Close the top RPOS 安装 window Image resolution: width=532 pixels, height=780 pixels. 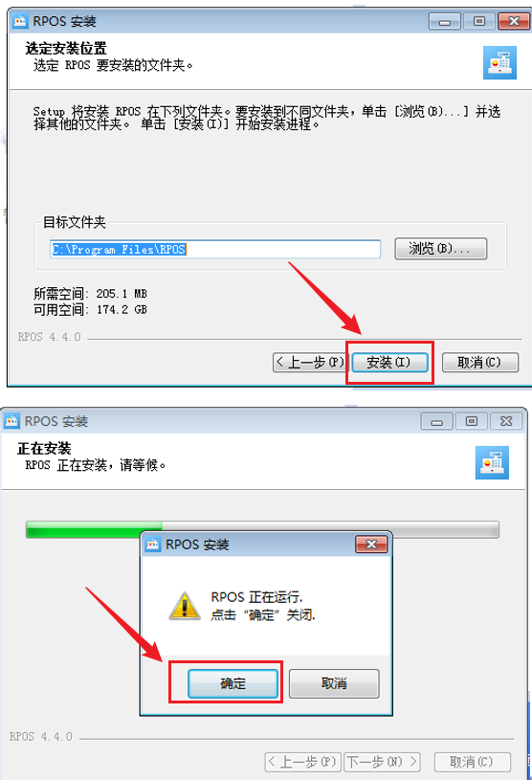point(514,21)
